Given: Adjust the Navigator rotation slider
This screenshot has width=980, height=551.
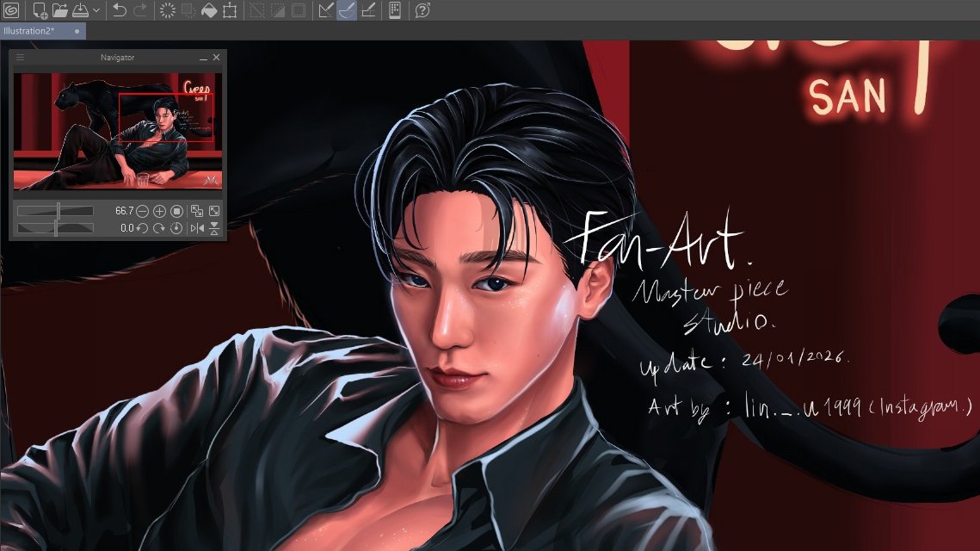Looking at the screenshot, I should pos(55,228).
